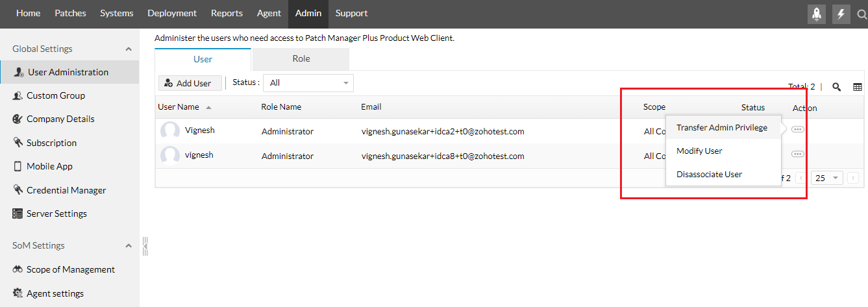This screenshot has height=307, width=868.
Task: Open action menu for second vignesh user
Action: click(x=797, y=154)
